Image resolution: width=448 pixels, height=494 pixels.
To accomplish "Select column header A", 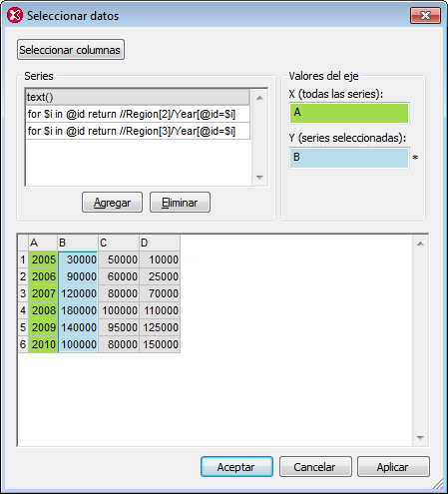I will 43,243.
